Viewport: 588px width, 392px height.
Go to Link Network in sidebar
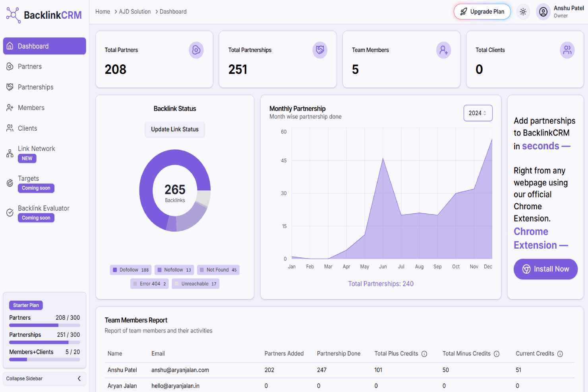tap(36, 149)
